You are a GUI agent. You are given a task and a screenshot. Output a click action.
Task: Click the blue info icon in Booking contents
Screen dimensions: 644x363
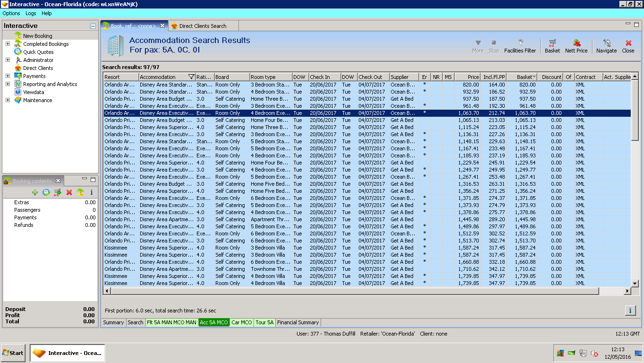pyautogui.click(x=92, y=192)
